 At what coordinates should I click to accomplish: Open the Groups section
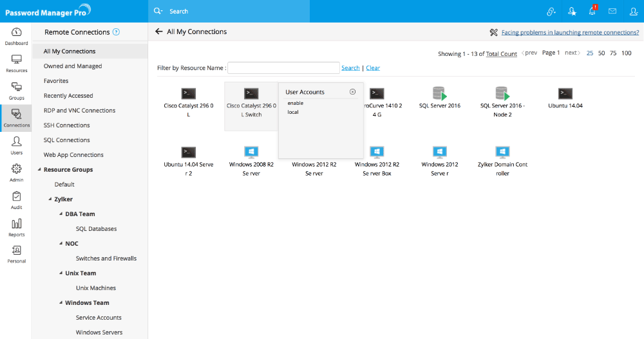17,91
